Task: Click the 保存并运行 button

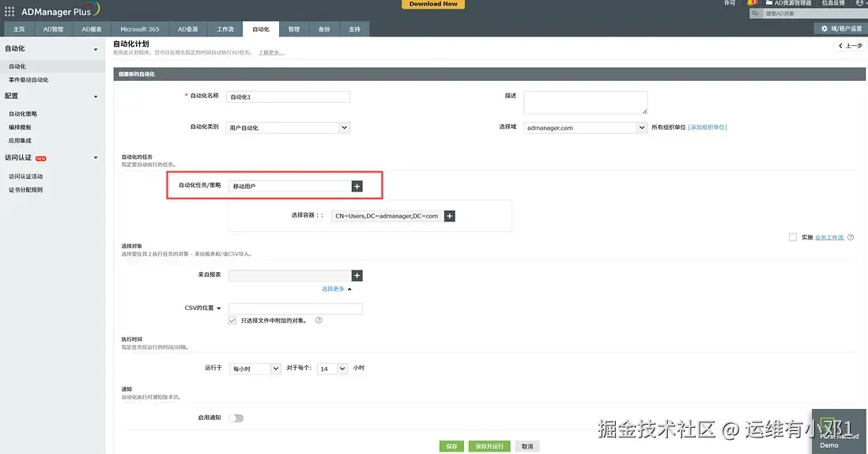Action: tap(489, 446)
